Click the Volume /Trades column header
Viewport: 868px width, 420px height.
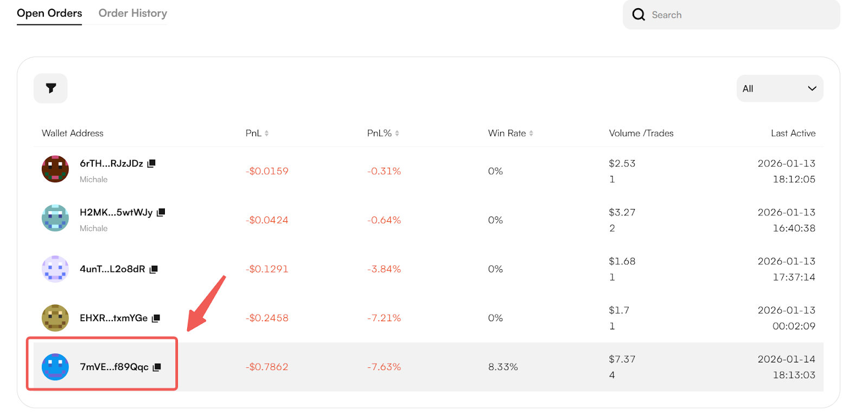pyautogui.click(x=641, y=133)
